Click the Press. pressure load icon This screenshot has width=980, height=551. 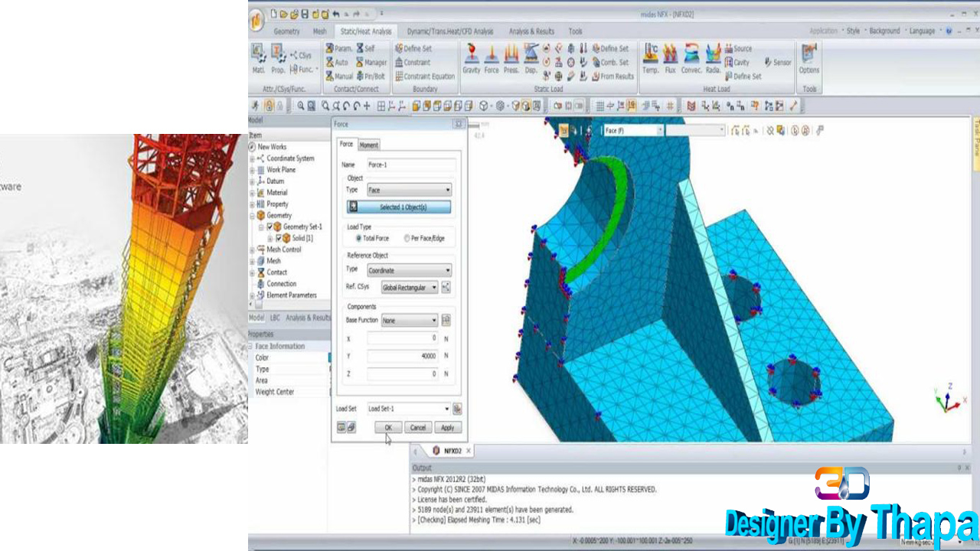point(511,60)
